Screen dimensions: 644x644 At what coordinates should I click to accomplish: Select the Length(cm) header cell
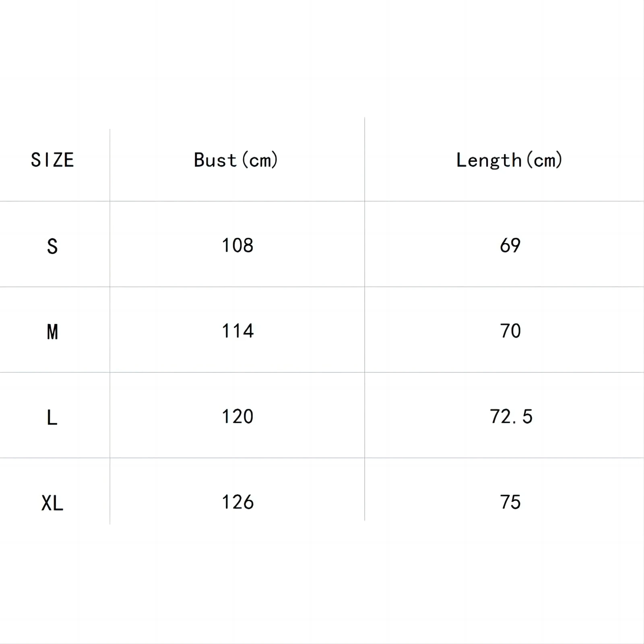coord(510,160)
